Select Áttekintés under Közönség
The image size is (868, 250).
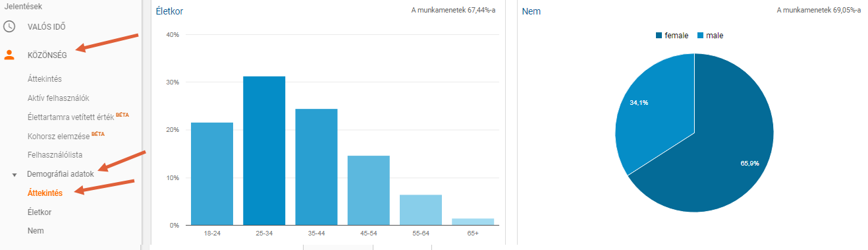pos(45,79)
